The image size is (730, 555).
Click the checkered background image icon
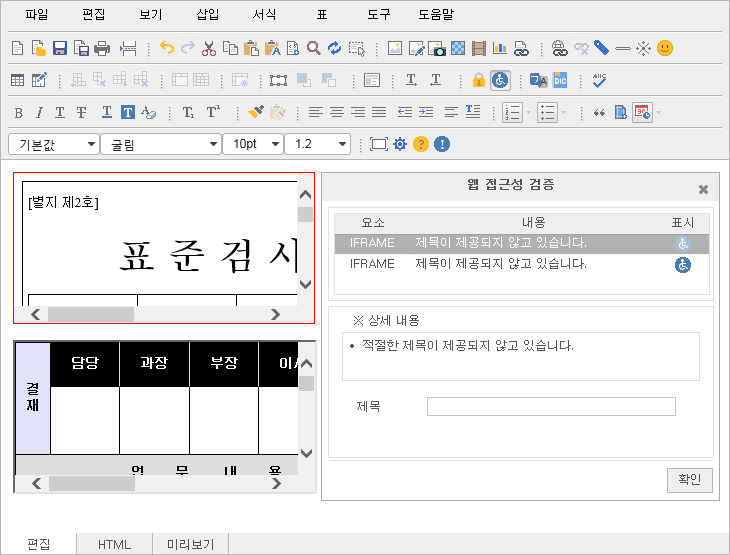(x=458, y=48)
